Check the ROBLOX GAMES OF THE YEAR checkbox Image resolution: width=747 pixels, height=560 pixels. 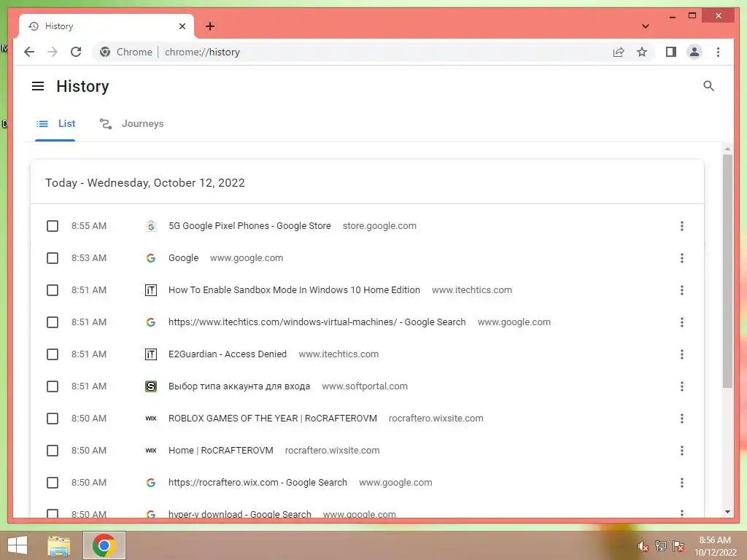pos(53,419)
